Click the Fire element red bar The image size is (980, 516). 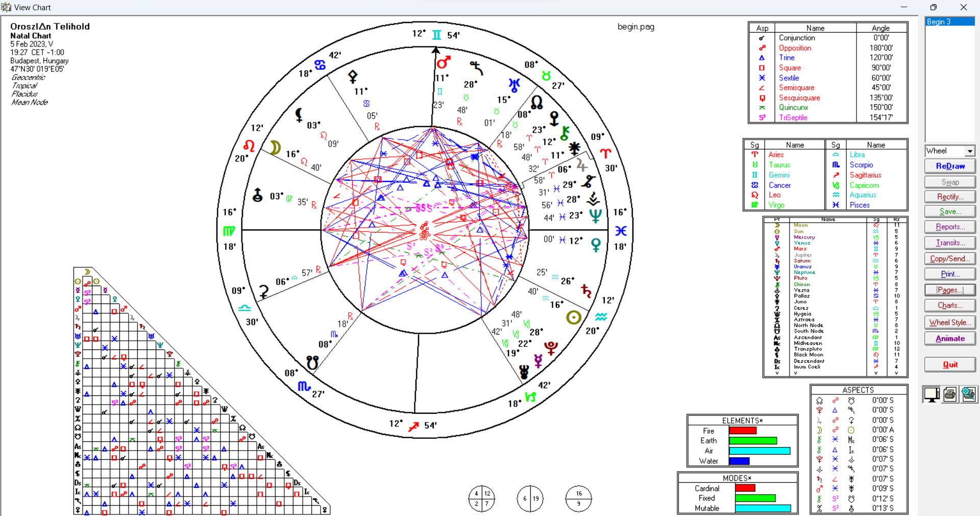743,431
